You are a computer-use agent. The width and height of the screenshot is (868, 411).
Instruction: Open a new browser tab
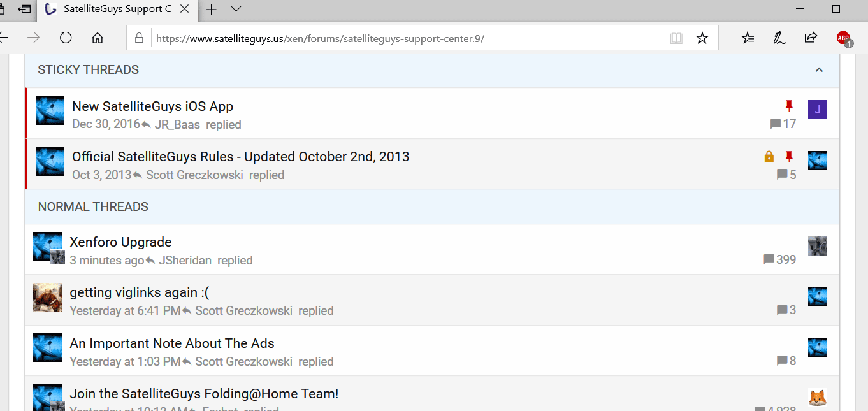[x=211, y=9]
